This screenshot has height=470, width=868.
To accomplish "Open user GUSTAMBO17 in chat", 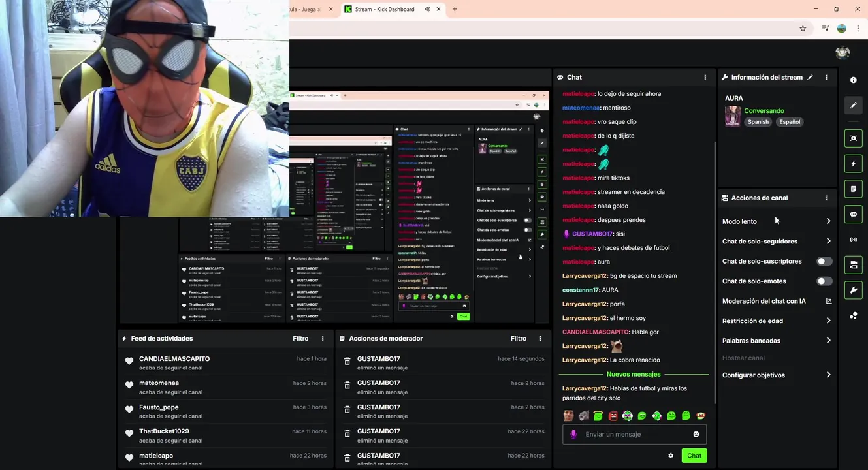I will tap(592, 234).
